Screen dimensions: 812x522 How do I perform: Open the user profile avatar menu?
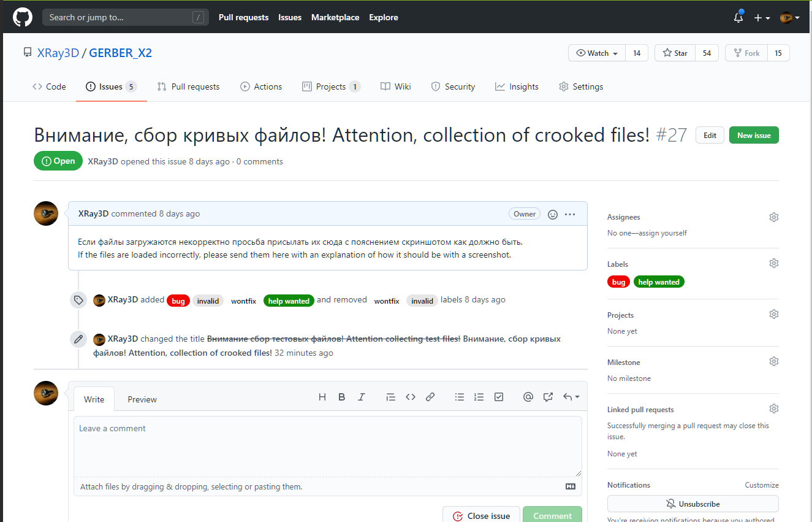(789, 18)
